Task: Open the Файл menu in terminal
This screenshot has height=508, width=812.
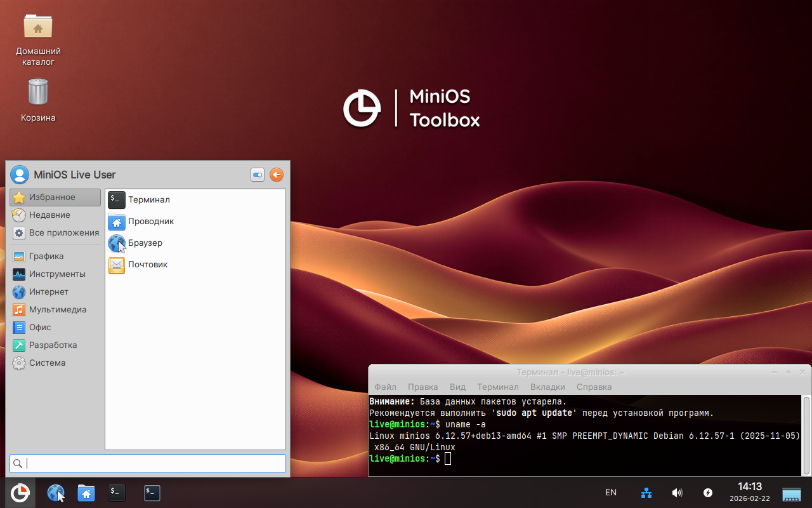Action: pyautogui.click(x=385, y=387)
